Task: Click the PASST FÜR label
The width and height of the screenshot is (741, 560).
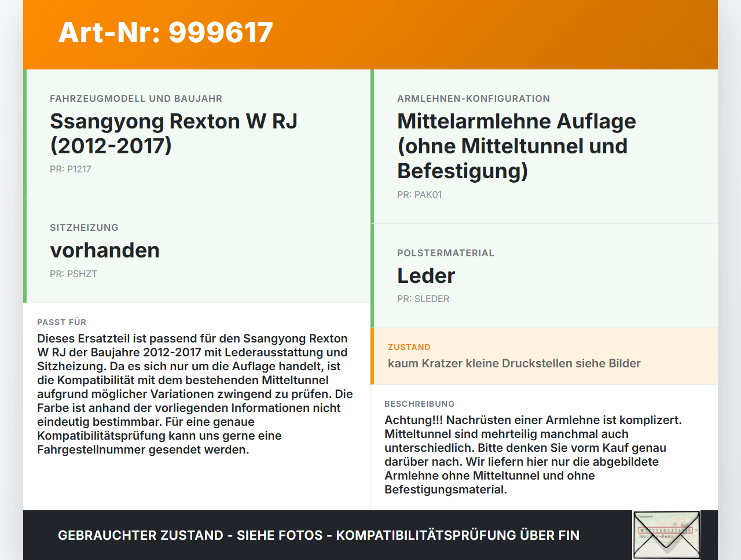Action: [x=62, y=322]
